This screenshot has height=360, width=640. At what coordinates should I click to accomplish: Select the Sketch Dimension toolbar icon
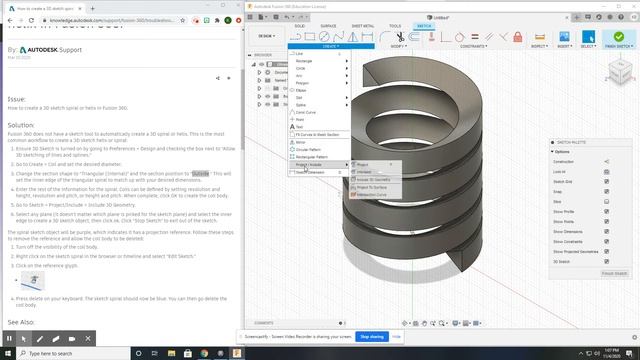(367, 37)
